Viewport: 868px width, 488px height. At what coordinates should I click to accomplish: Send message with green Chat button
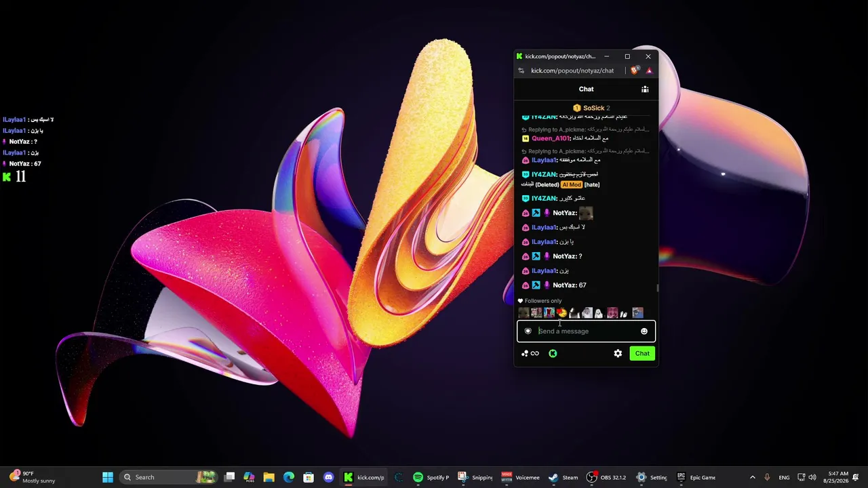point(642,353)
